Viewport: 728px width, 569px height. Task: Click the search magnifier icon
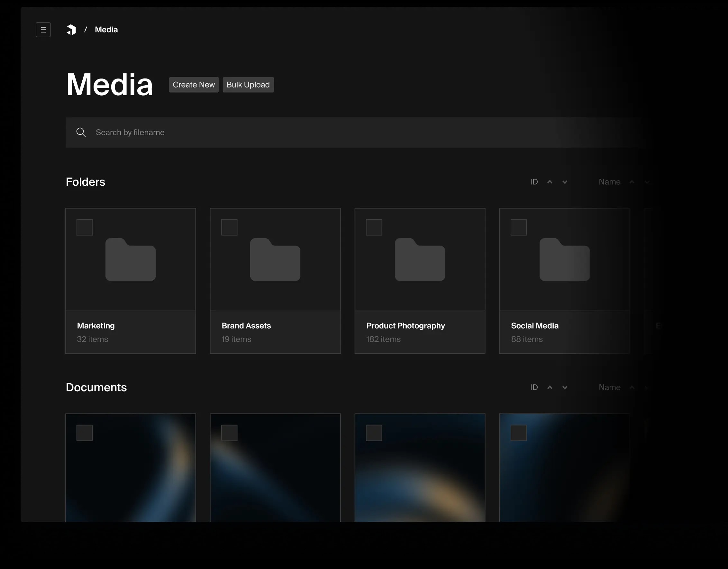[81, 132]
